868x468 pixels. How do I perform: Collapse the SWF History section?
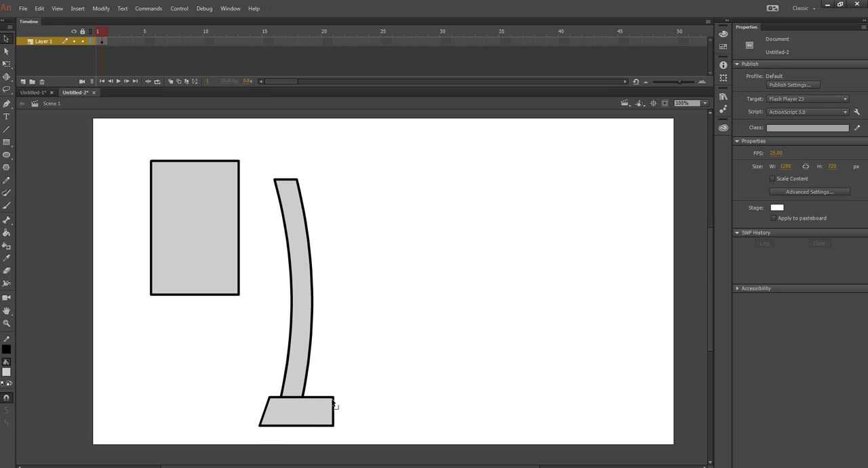[x=737, y=233]
